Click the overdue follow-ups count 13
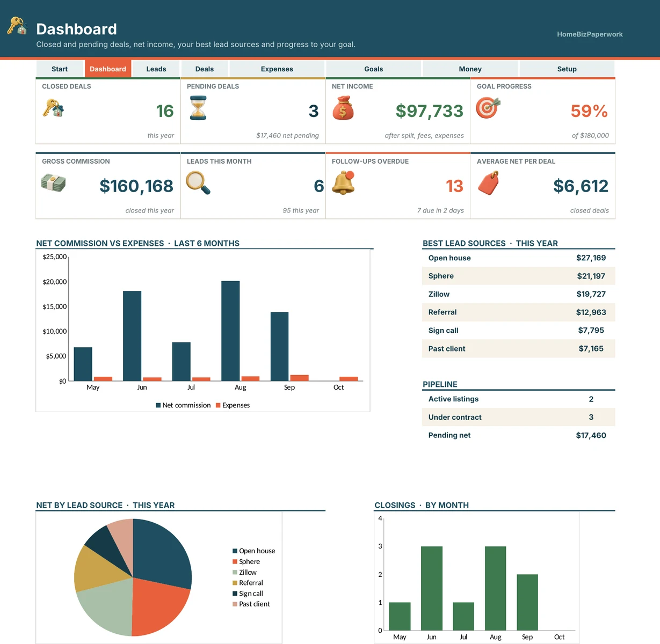This screenshot has width=660, height=644. [454, 186]
